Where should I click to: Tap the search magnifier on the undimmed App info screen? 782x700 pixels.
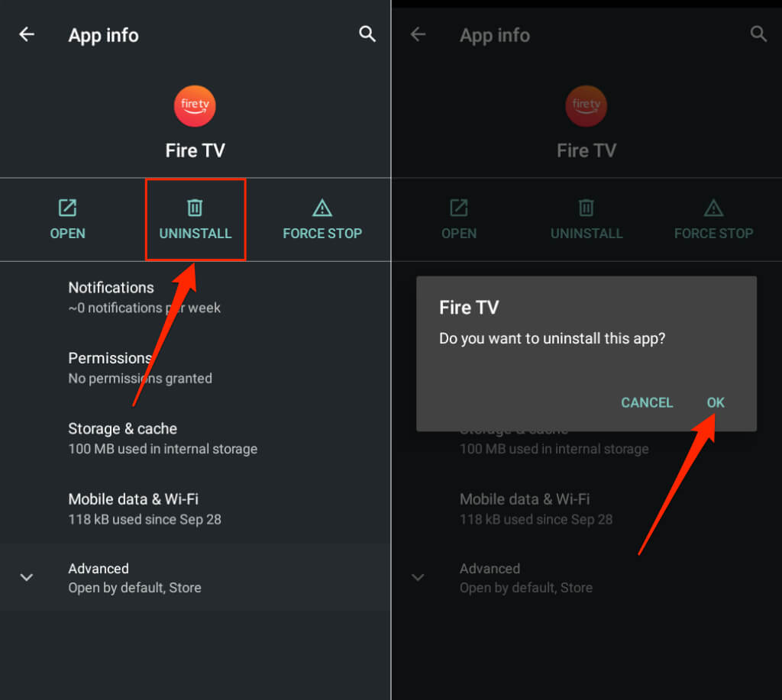click(x=367, y=34)
